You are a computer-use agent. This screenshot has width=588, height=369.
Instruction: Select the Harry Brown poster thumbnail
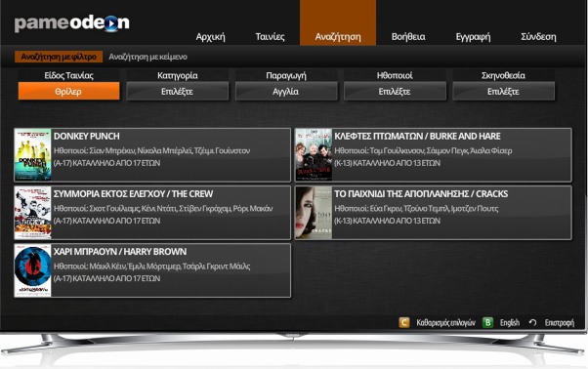[x=32, y=270]
